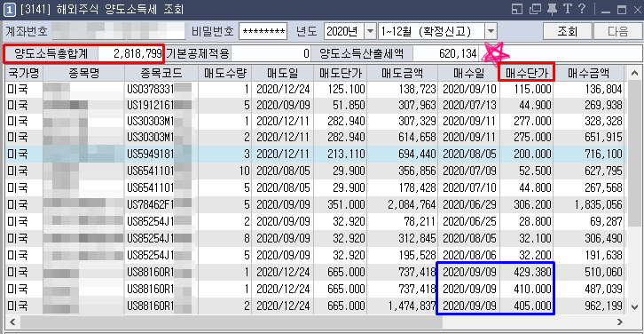Click the 조회 button

pyautogui.click(x=568, y=31)
